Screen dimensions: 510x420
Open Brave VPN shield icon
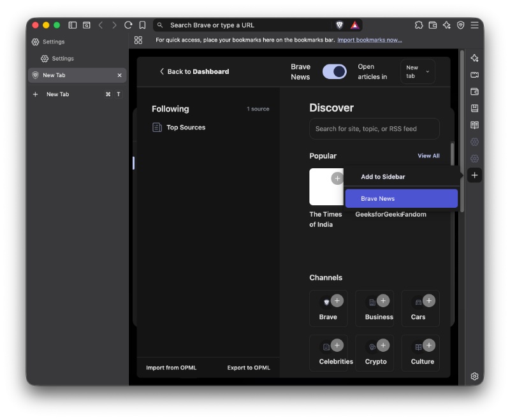(460, 25)
